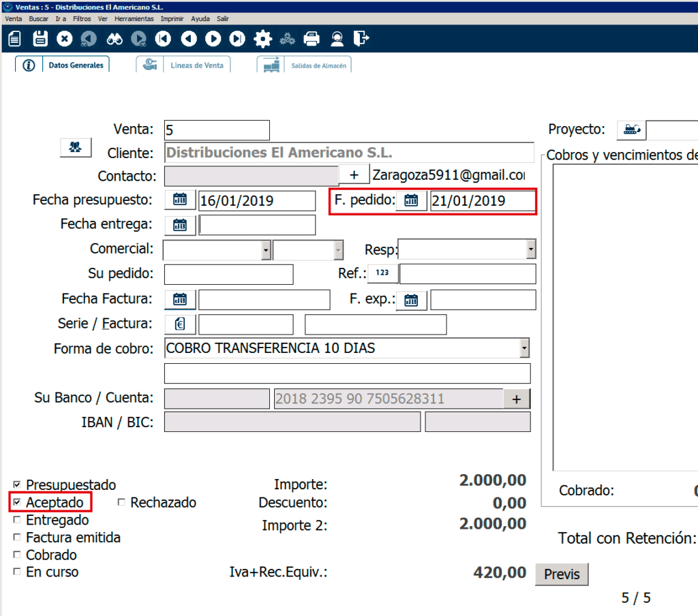The height and width of the screenshot is (616, 698).
Task: Jump to the last record in toolbar
Action: [x=237, y=39]
